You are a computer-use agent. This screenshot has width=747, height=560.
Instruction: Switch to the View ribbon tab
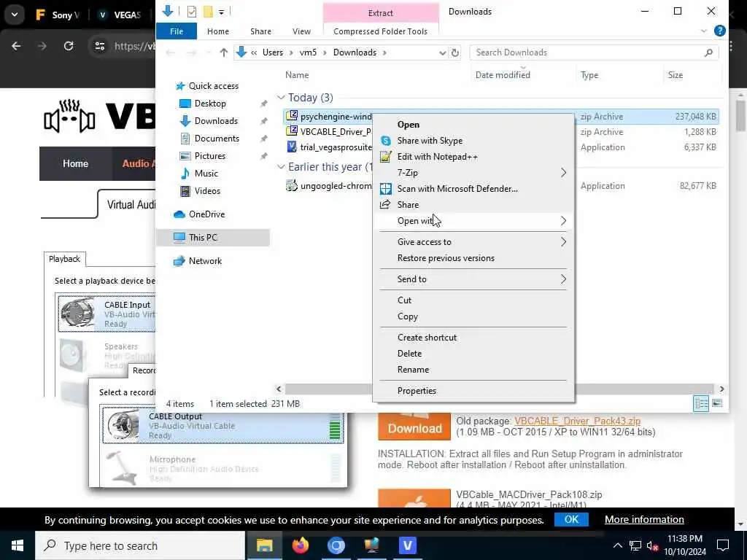tap(301, 31)
